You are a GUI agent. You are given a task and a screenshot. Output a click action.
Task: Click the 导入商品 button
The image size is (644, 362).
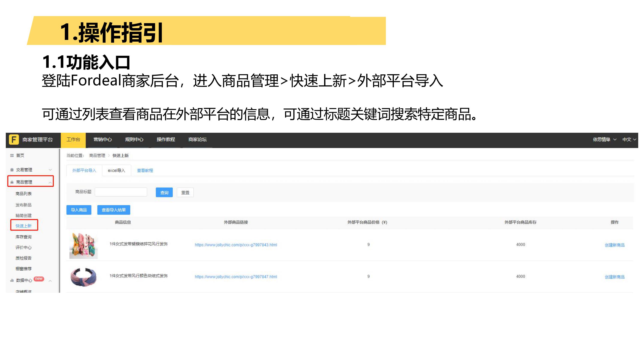(79, 210)
